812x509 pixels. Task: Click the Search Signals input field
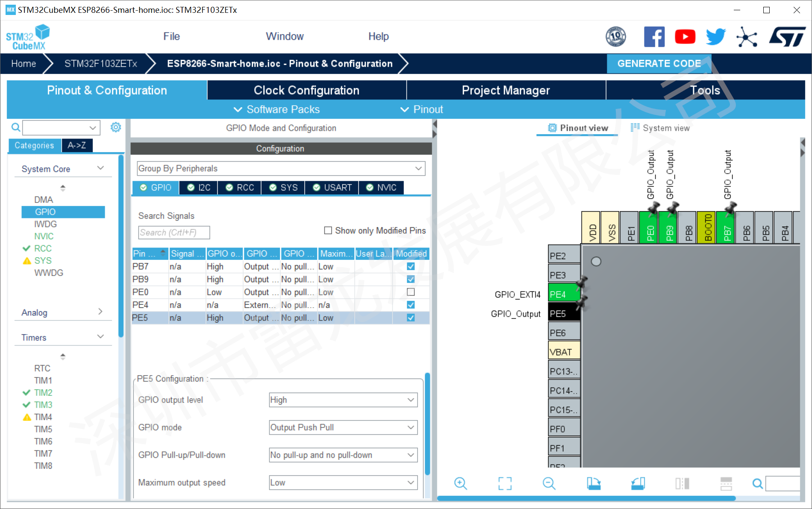tap(174, 232)
